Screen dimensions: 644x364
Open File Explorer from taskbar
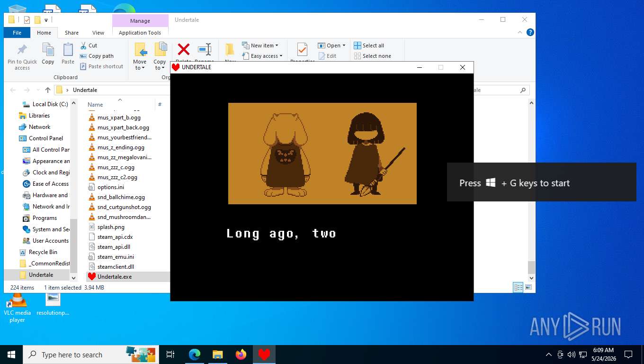(218, 355)
